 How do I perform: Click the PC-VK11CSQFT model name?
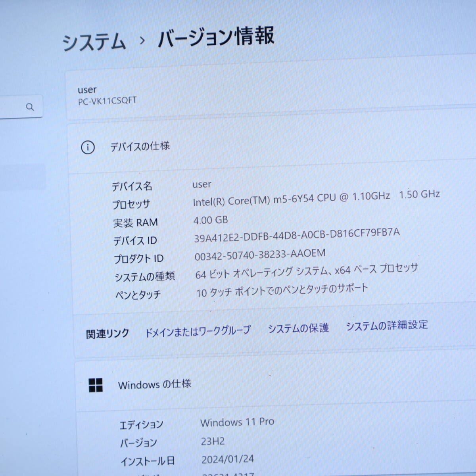click(x=107, y=101)
